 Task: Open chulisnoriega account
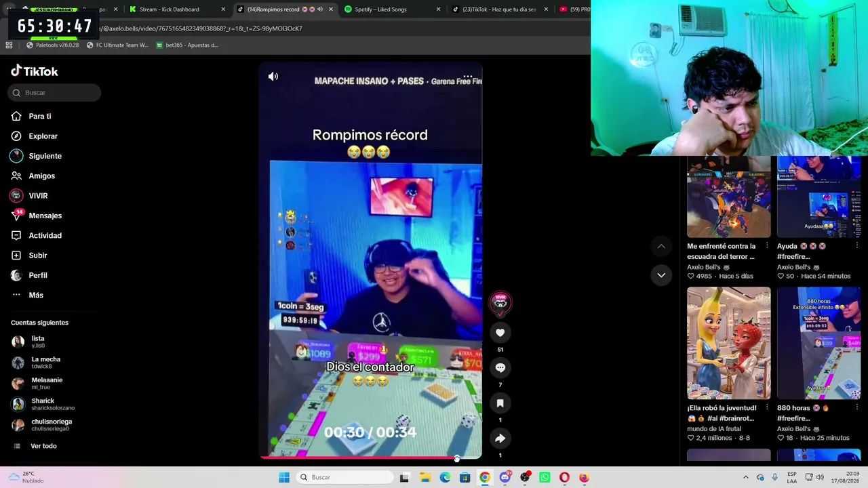(42, 425)
